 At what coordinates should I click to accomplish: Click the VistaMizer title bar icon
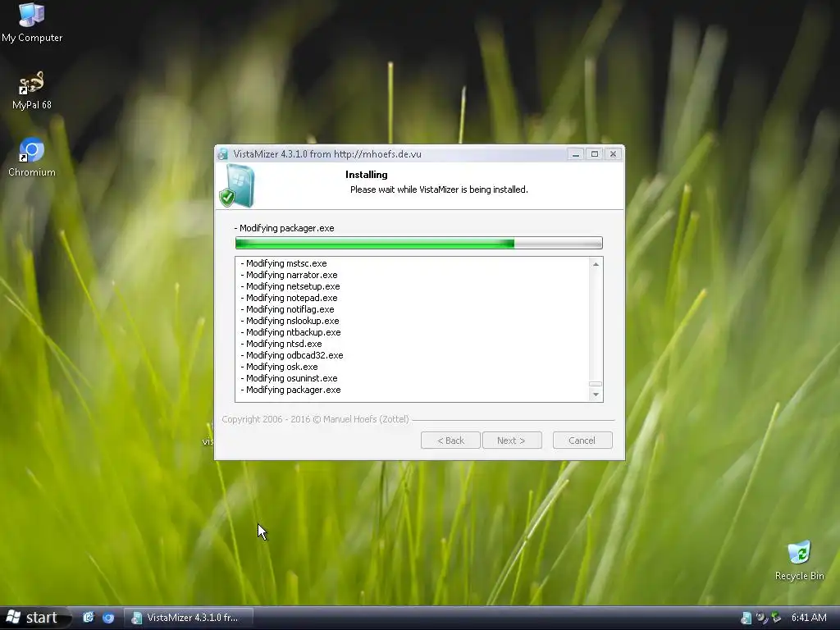pos(223,154)
